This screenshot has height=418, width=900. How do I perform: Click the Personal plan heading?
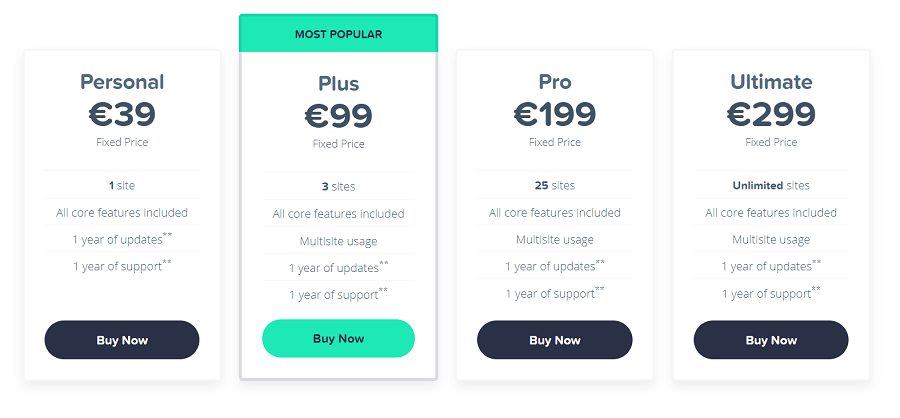(122, 82)
